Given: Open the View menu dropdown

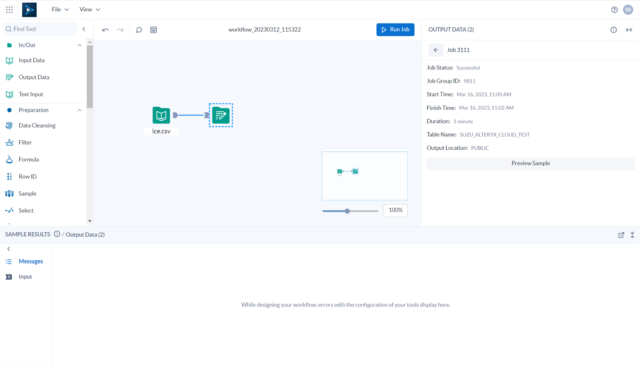Looking at the screenshot, I should pos(89,9).
